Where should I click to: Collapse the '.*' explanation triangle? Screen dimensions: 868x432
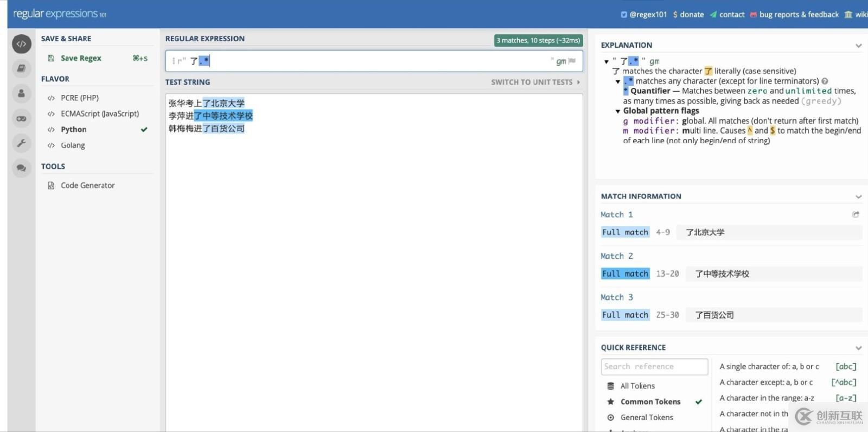(x=617, y=82)
